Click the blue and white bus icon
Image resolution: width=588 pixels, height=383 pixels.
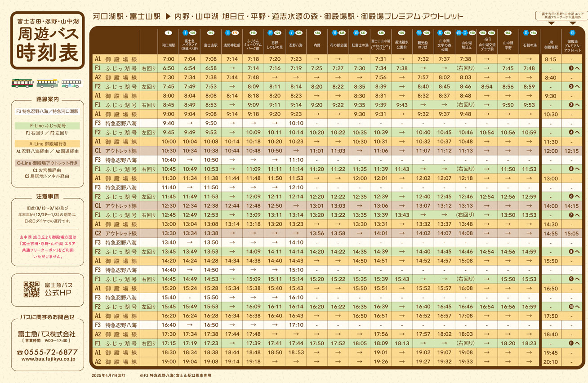pos(71,84)
